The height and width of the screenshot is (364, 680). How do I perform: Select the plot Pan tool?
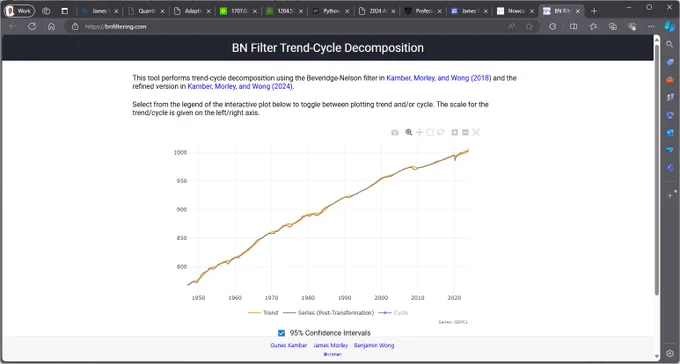[x=419, y=132]
